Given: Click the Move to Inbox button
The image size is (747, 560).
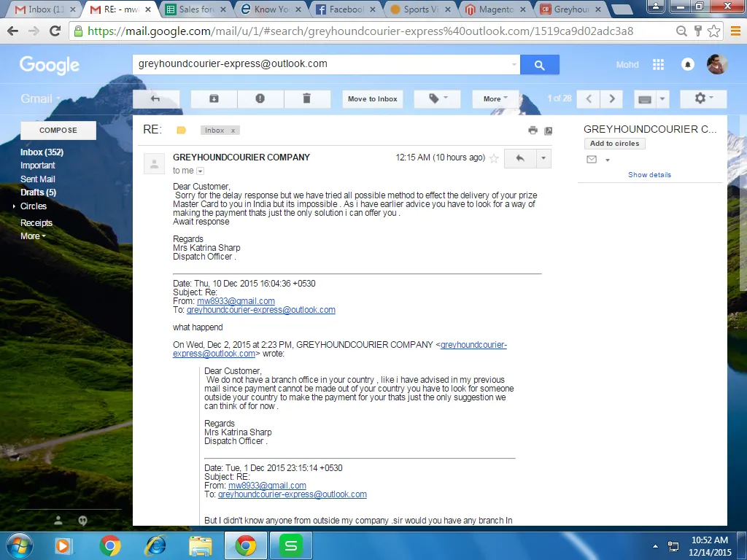Looking at the screenshot, I should [372, 98].
